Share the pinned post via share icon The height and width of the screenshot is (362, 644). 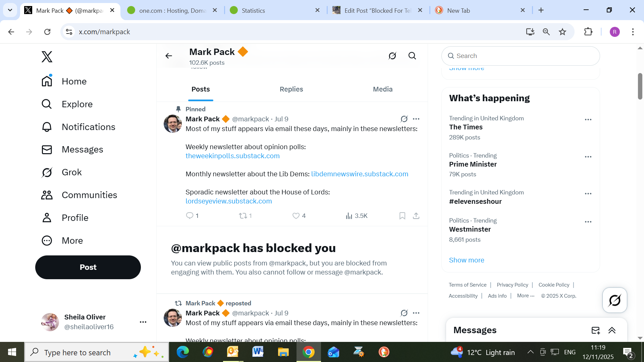click(416, 216)
